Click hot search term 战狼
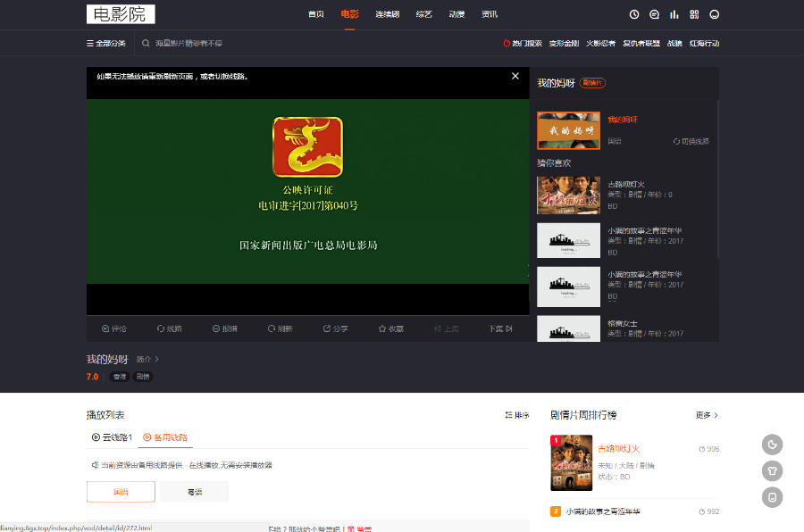The image size is (804, 532). point(674,43)
